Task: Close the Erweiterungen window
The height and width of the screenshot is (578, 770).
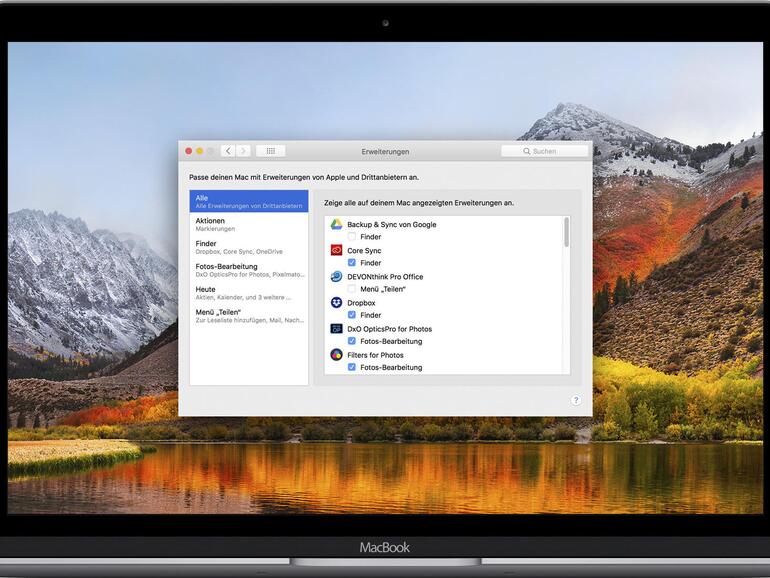Action: pos(189,151)
